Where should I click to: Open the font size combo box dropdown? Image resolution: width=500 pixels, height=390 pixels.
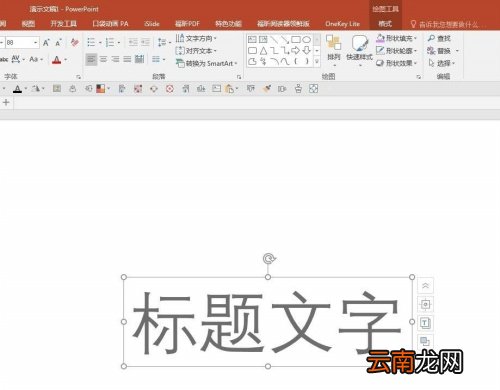tap(35, 43)
